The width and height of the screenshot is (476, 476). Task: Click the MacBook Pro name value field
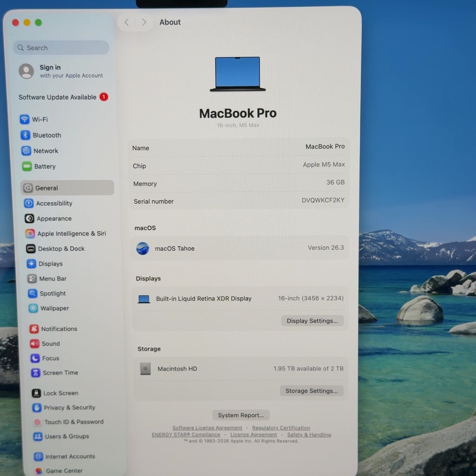coord(325,146)
